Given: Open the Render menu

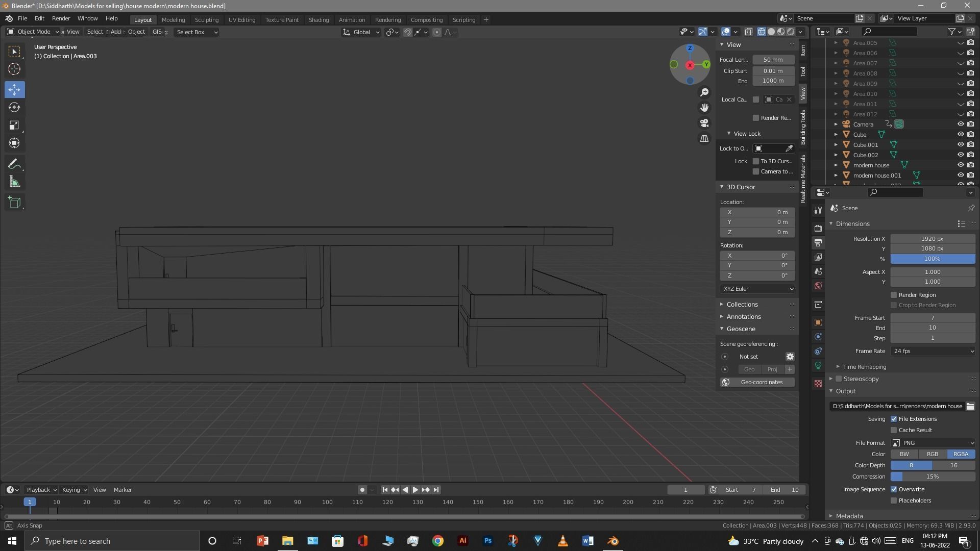Looking at the screenshot, I should pyautogui.click(x=61, y=18).
